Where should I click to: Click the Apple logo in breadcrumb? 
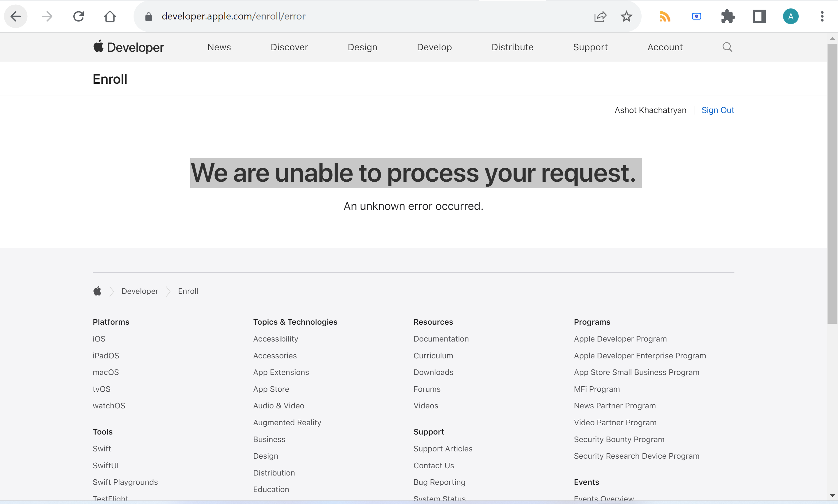point(97,291)
